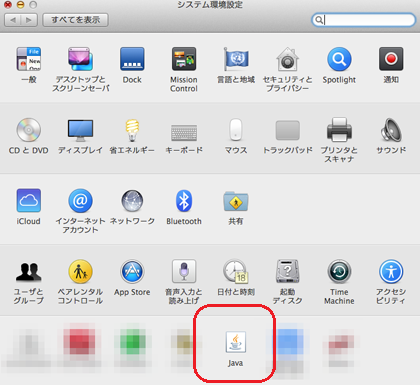Image resolution: width=420 pixels, height=385 pixels.
Task: Open 日付と時刻 (Date & Time) preferences
Action: 236,272
